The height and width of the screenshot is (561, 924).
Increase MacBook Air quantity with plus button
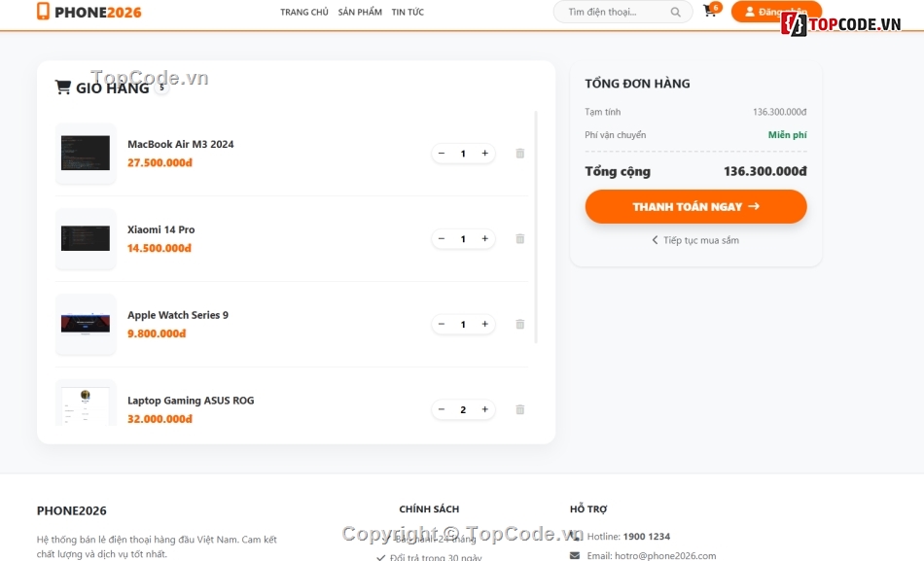click(484, 153)
